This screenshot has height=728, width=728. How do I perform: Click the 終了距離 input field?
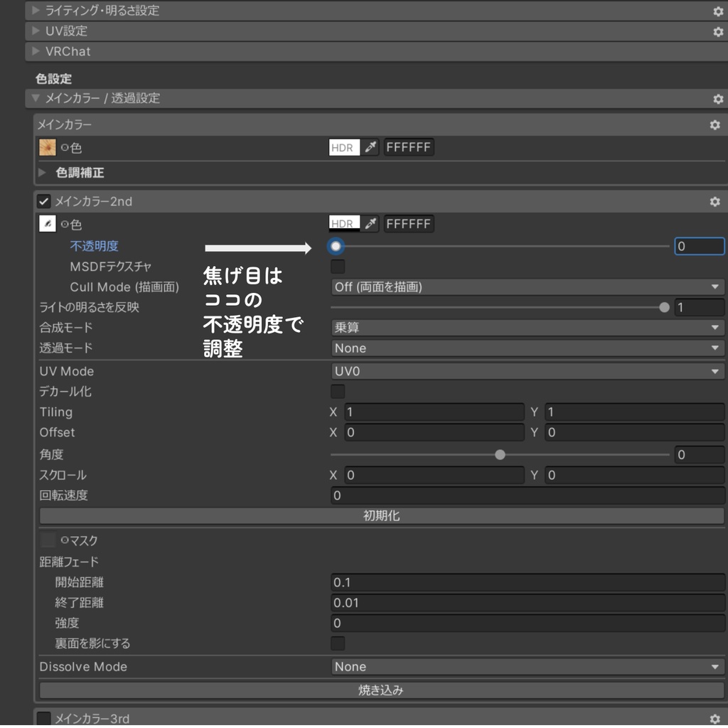coord(528,603)
